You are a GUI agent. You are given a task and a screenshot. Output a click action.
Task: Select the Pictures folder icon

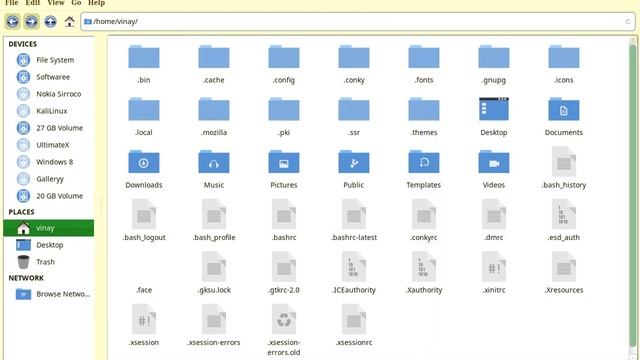284,162
